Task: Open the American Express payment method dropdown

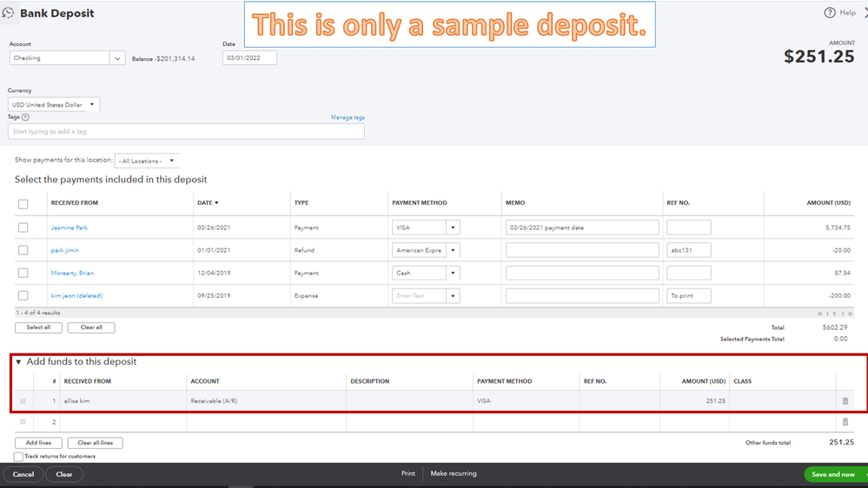Action: [453, 250]
